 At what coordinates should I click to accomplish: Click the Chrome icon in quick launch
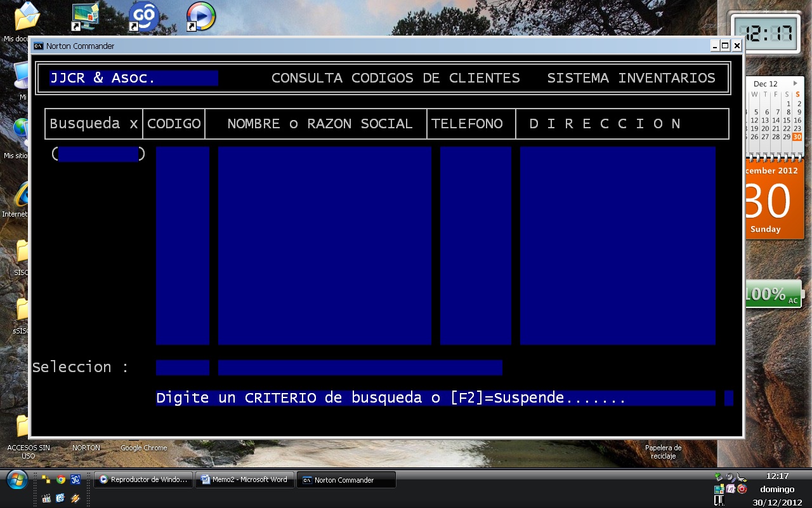coord(61,479)
